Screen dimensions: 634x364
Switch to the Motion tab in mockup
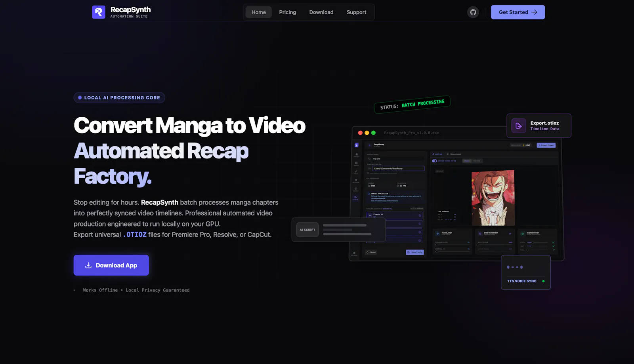click(x=437, y=154)
